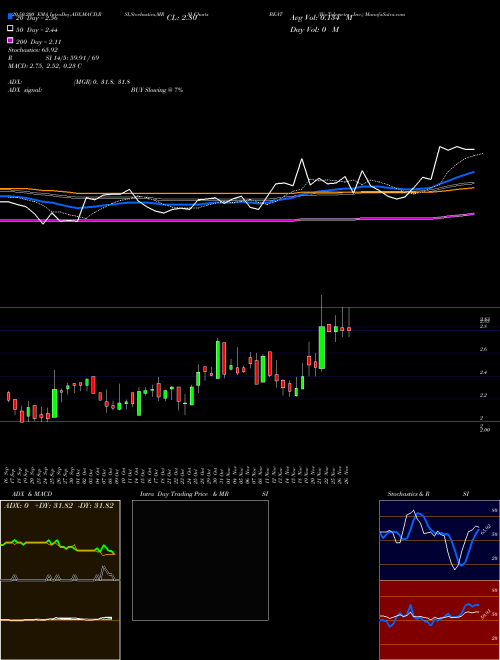Click the 'ADX signal:' label
Image resolution: width=500 pixels, height=660 pixels.
[x=25, y=90]
